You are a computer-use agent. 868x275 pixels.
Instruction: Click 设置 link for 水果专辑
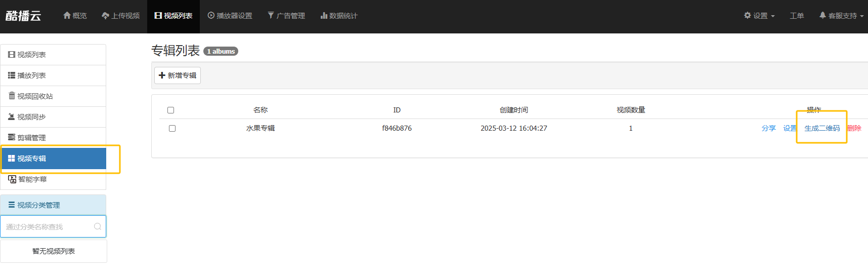790,128
